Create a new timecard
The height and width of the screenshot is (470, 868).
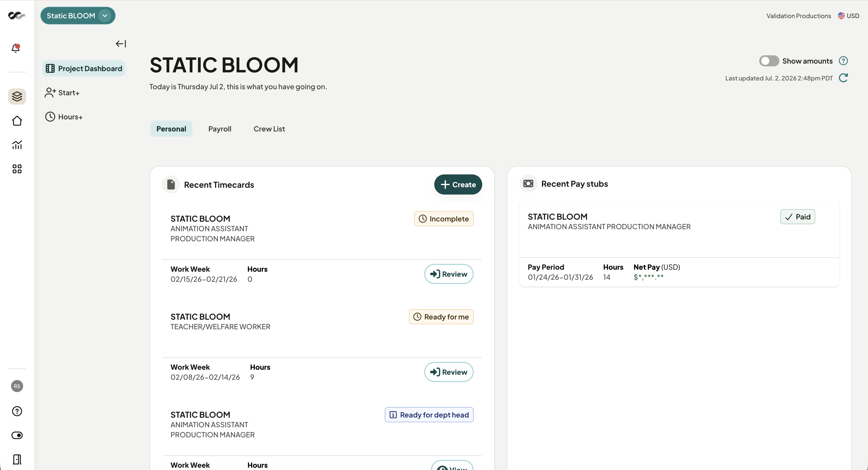(458, 184)
